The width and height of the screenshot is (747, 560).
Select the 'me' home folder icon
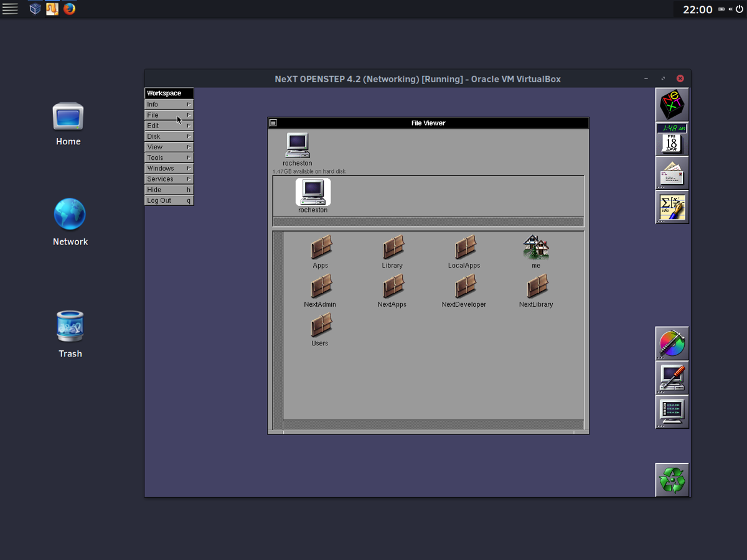click(536, 248)
